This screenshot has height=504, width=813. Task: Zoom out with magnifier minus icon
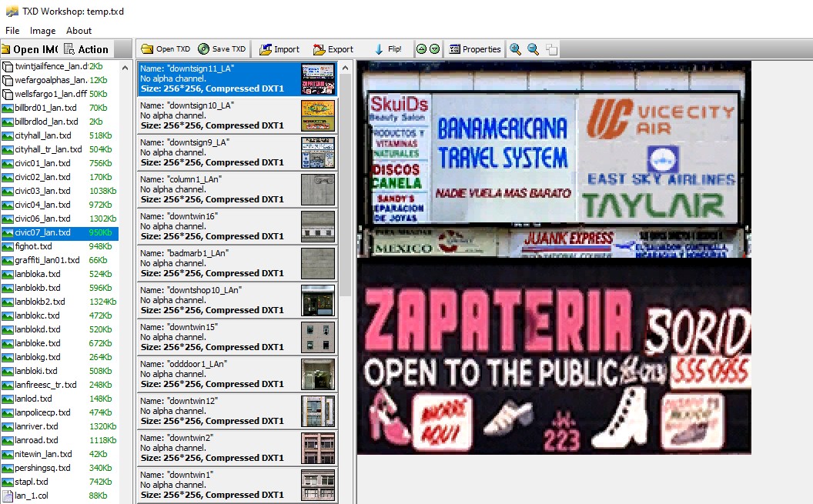click(x=533, y=49)
